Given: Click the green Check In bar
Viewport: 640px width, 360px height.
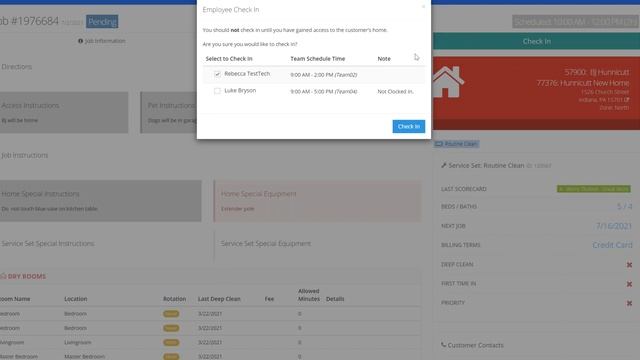Looking at the screenshot, I should pos(536,41).
